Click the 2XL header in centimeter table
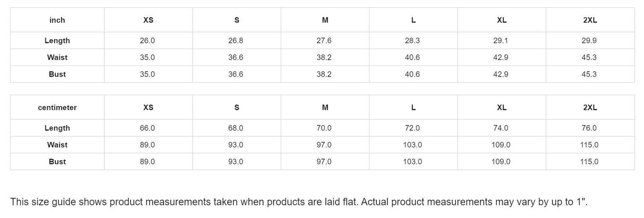This screenshot has height=218, width=644. 590,108
